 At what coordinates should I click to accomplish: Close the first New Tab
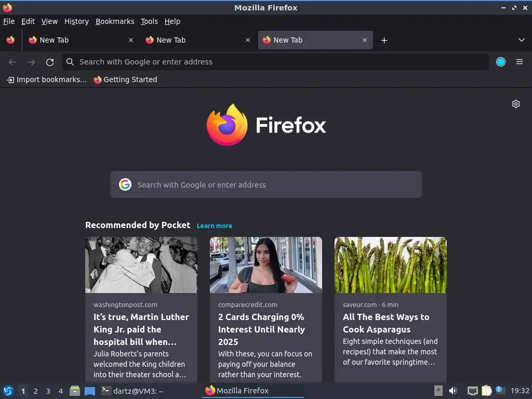click(x=130, y=40)
